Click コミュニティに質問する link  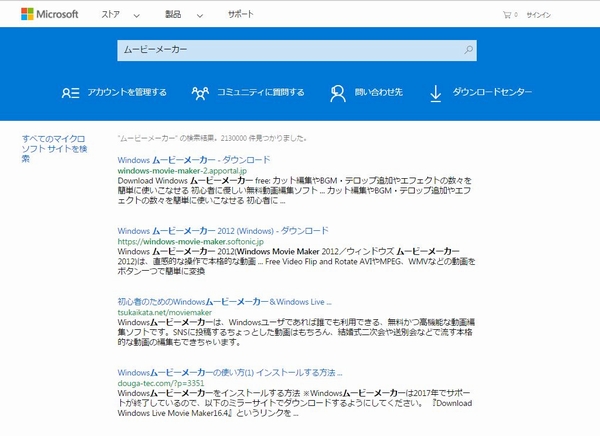(261, 93)
